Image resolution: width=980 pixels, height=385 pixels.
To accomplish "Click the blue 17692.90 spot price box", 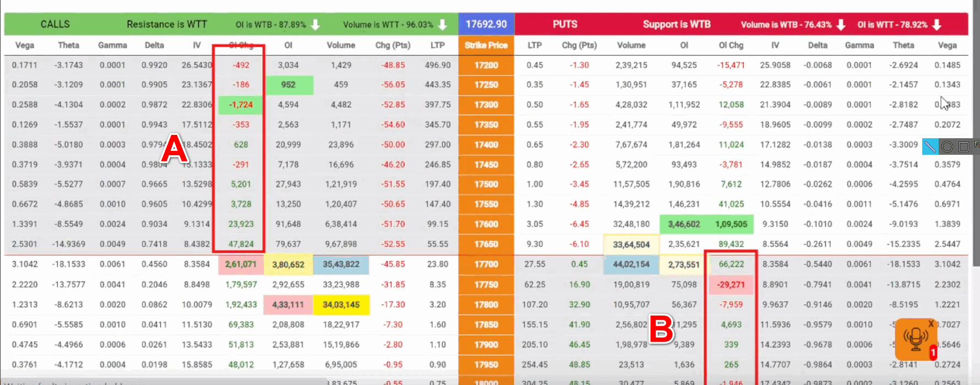I will tap(486, 24).
